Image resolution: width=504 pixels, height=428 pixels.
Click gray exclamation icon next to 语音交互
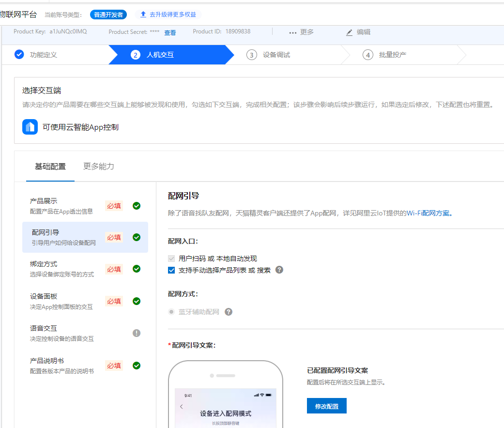click(x=137, y=333)
